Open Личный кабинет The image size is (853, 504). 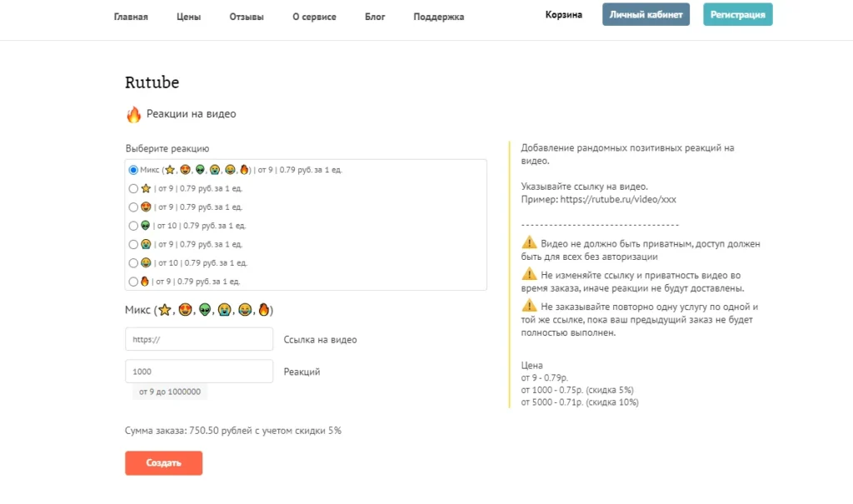(646, 15)
